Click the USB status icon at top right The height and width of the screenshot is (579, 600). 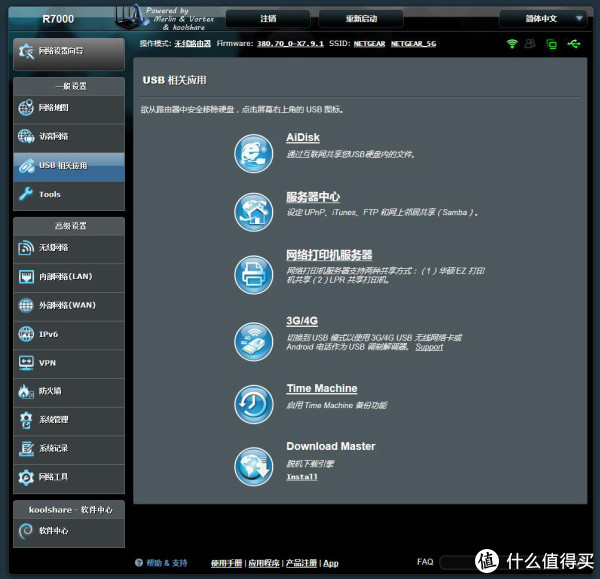tap(574, 44)
